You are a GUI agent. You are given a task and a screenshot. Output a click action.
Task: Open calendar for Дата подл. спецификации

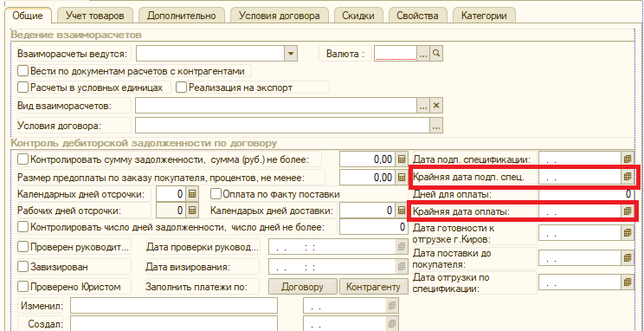tap(627, 159)
